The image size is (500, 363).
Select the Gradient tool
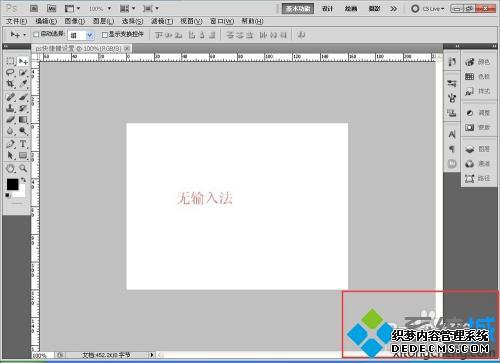23,119
